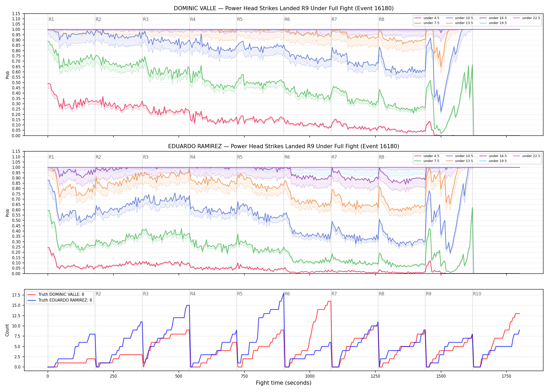Select 'under 19.5' in the top chart legend
Viewport: 549px width, 392px height.
[x=498, y=23]
